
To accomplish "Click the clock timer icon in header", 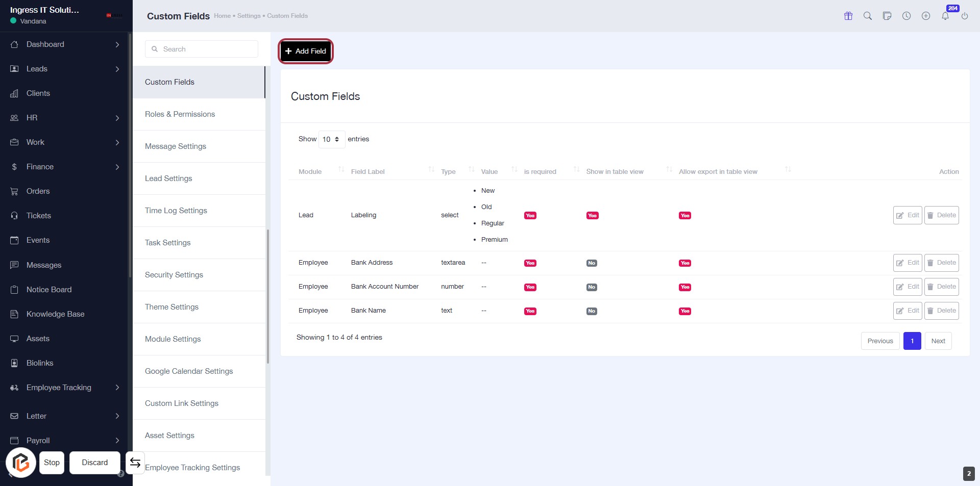I will pyautogui.click(x=906, y=16).
